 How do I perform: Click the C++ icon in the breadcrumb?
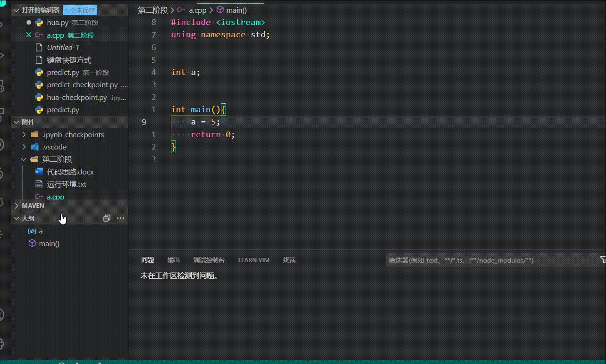[x=181, y=10]
